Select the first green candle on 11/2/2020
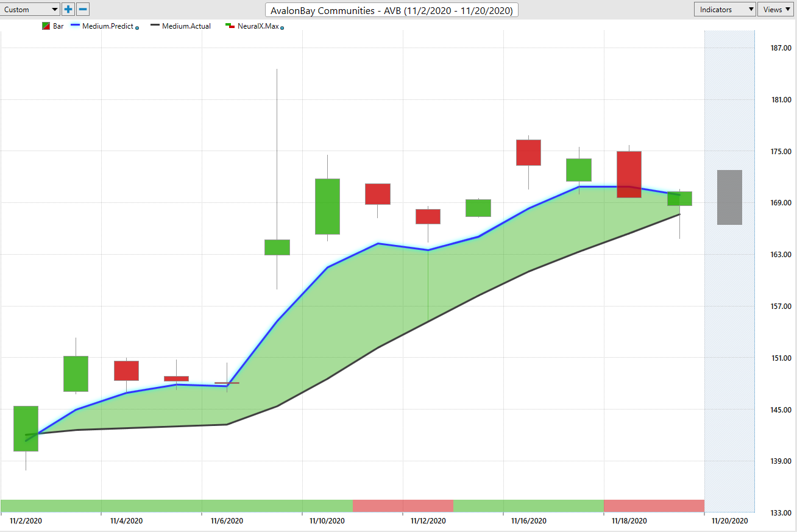Image resolution: width=797 pixels, height=532 pixels. (26, 428)
